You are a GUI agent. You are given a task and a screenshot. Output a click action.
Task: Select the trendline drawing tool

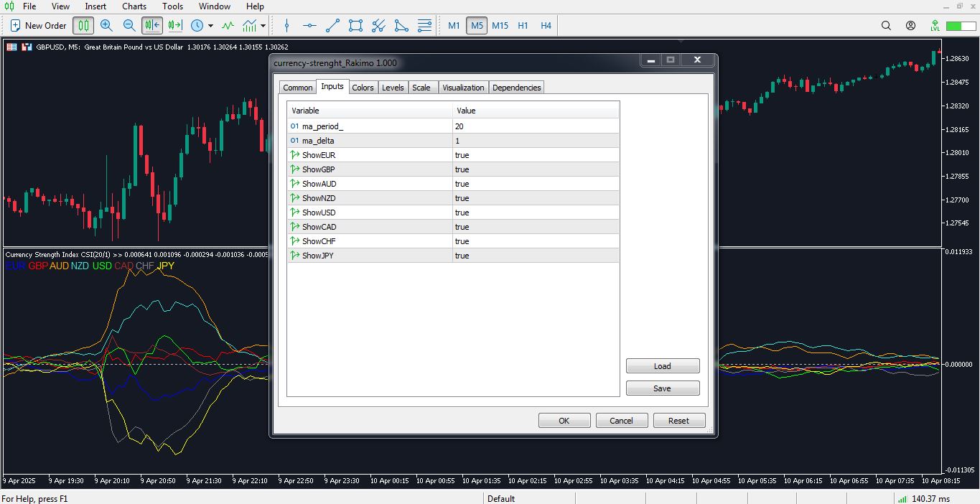click(x=332, y=26)
